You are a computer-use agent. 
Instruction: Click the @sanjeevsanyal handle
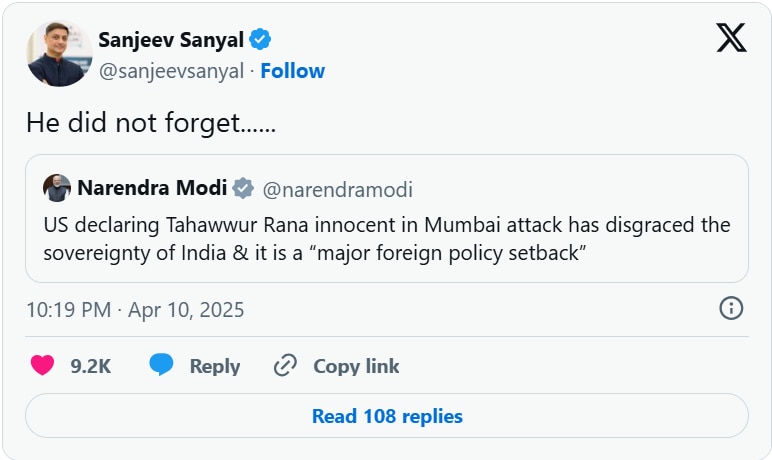[171, 71]
